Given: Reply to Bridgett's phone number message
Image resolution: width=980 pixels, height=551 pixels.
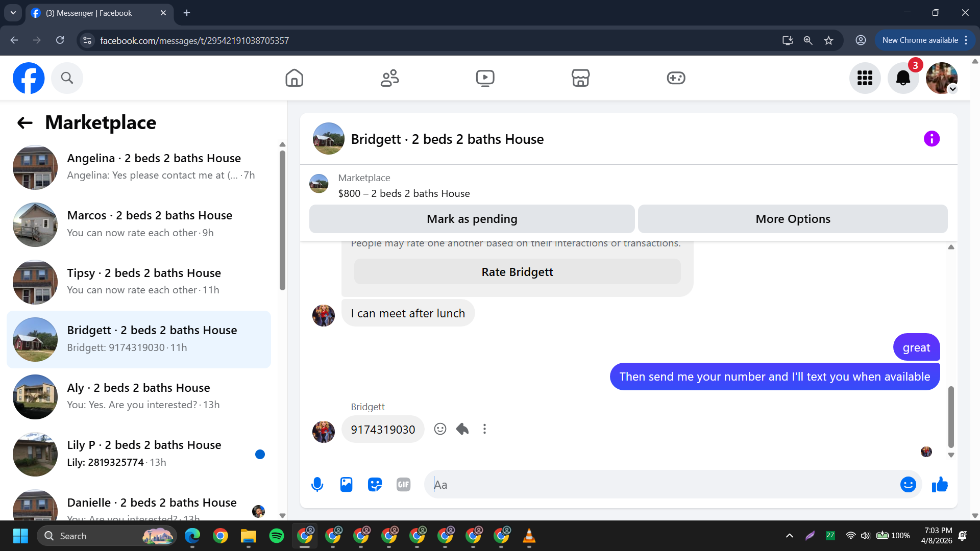Looking at the screenshot, I should [462, 429].
